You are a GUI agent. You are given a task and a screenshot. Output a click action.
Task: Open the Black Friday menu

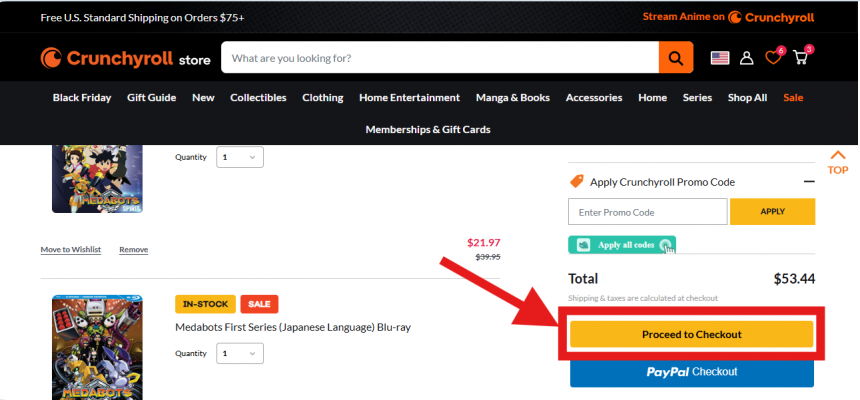pos(83,98)
